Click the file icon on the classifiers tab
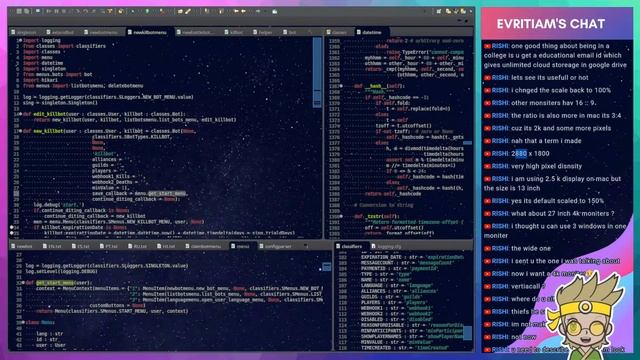 (x=338, y=246)
